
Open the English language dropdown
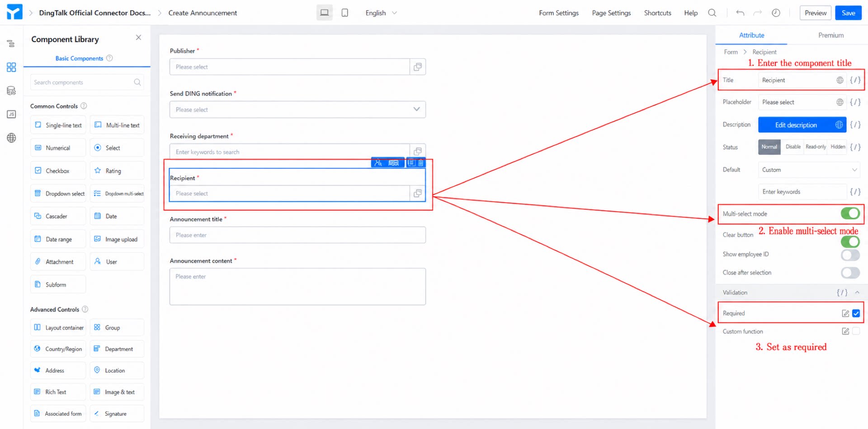[381, 13]
